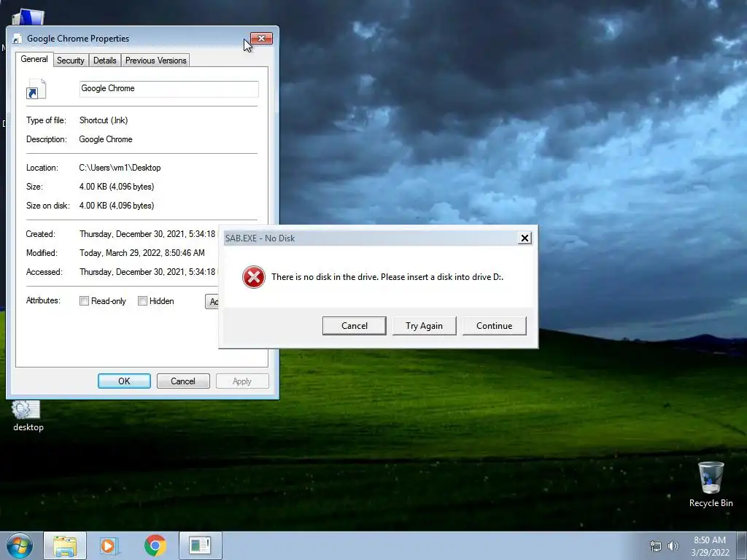Click the shortcut file icon in Properties
This screenshot has width=747, height=560.
click(x=36, y=89)
